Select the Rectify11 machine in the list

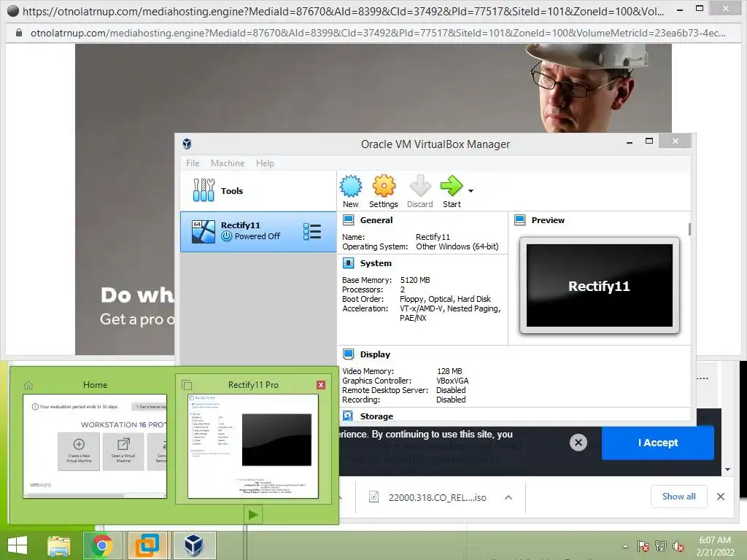[x=258, y=231]
